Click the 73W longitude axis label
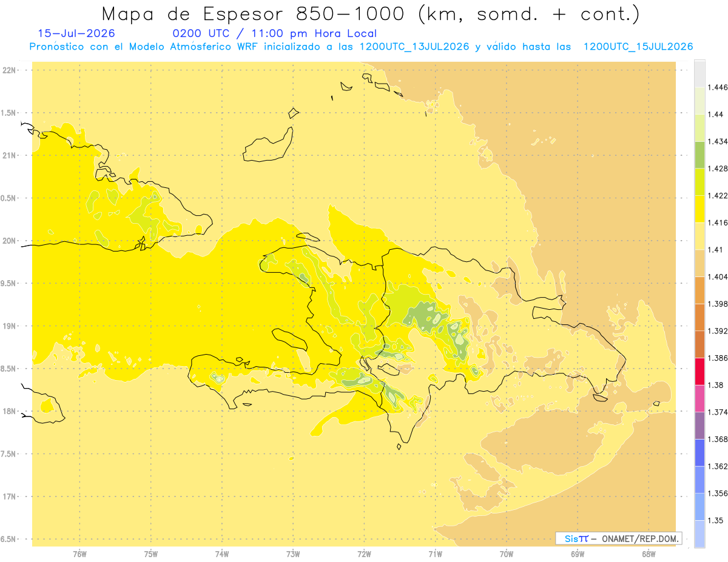Screen dimensions: 728x562 click(x=293, y=554)
